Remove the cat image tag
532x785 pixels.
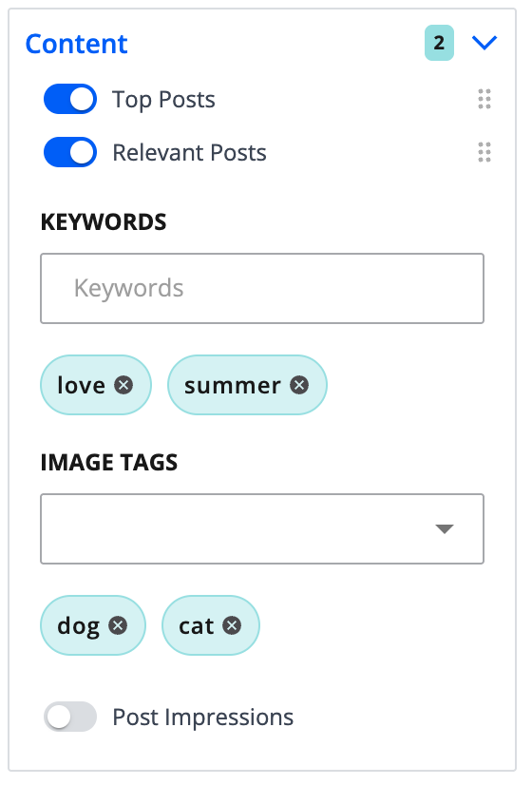(232, 625)
